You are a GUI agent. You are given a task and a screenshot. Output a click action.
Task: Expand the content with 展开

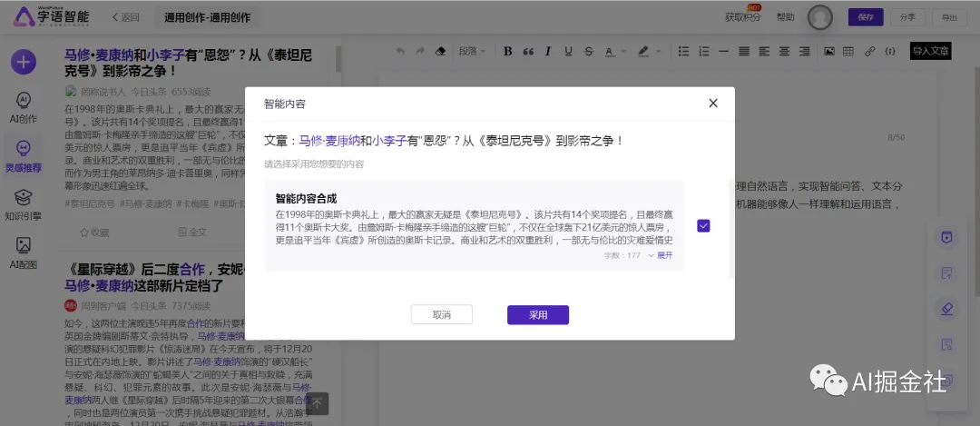660,255
